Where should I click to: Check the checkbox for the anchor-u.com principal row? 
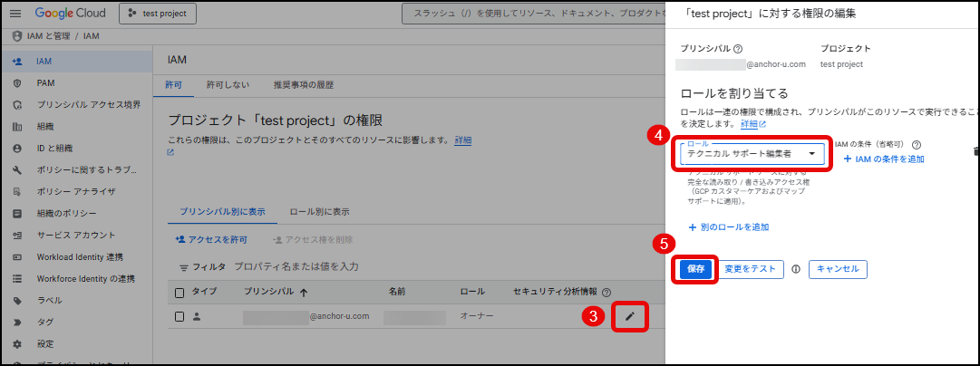pyautogui.click(x=180, y=316)
